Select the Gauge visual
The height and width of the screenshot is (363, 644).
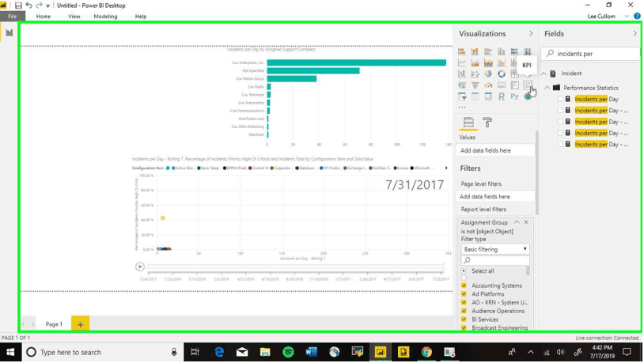[x=488, y=85]
